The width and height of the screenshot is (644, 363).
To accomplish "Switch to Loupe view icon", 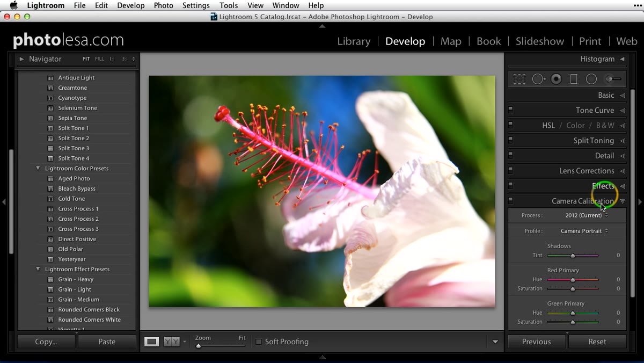I will click(152, 342).
